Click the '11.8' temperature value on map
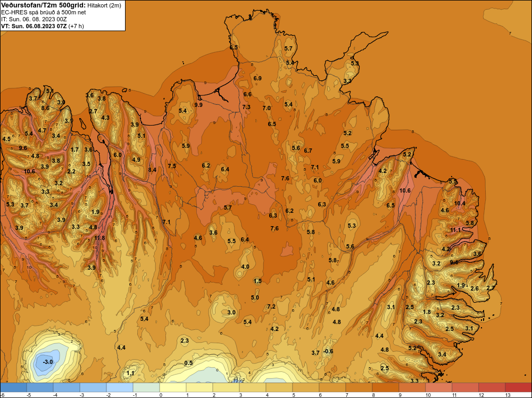Screen dimensions: 532x398 100,238
